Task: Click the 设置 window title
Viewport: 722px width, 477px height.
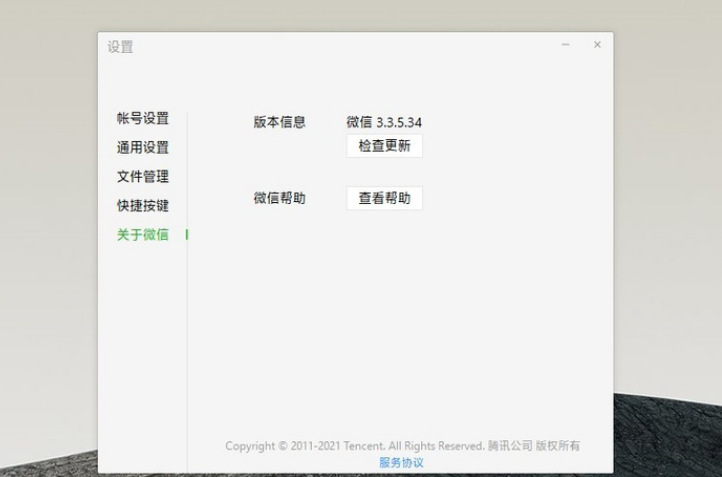Action: 120,47
